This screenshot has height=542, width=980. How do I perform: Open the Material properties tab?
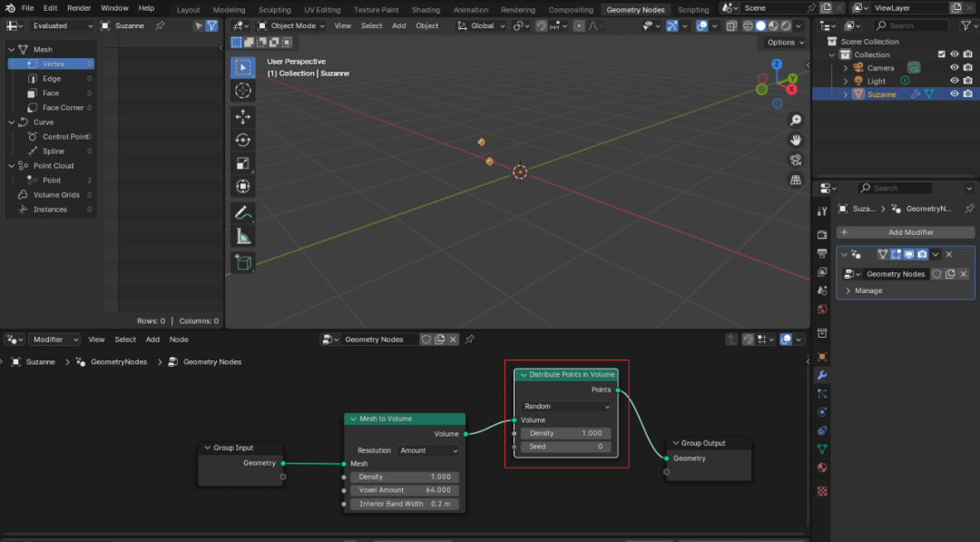pos(822,468)
